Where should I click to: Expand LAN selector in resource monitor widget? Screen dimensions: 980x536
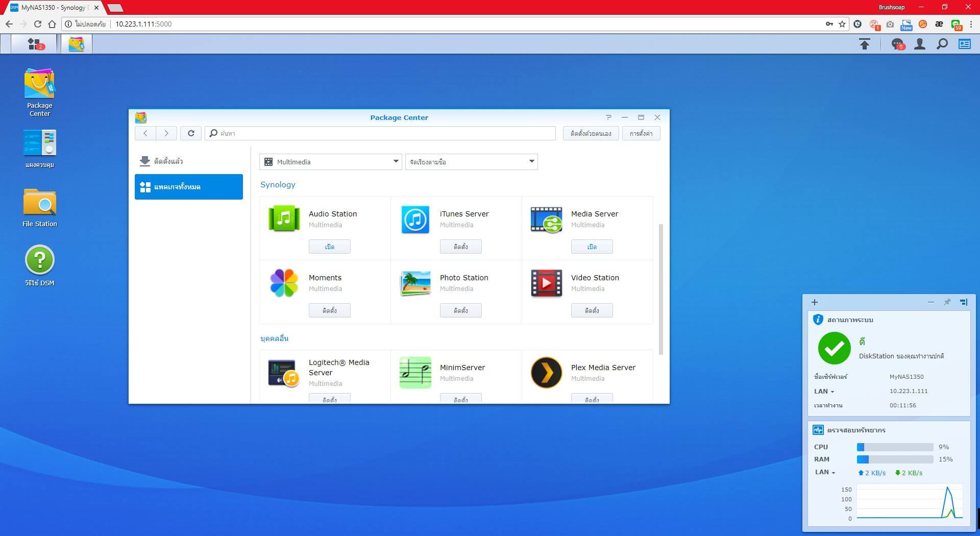(825, 472)
